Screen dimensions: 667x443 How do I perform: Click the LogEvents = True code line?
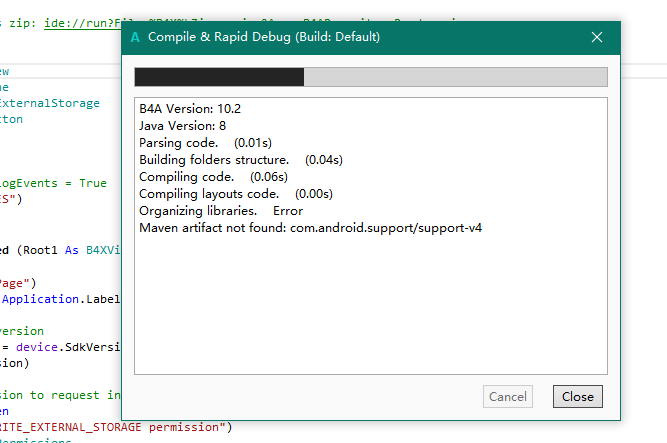tap(55, 183)
